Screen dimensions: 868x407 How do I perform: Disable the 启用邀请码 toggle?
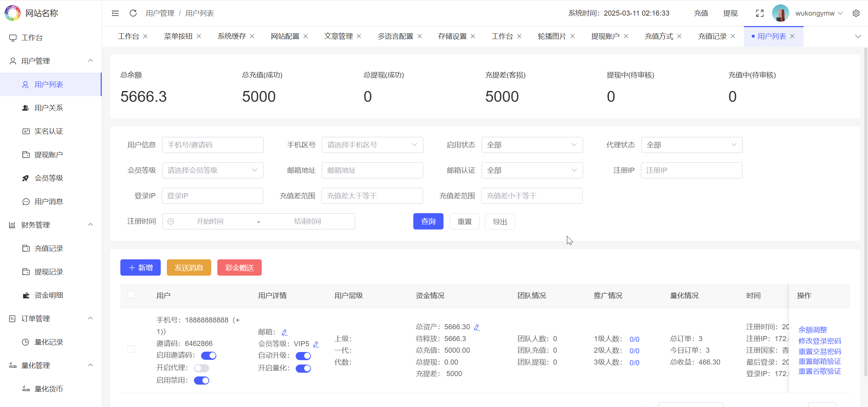click(208, 355)
